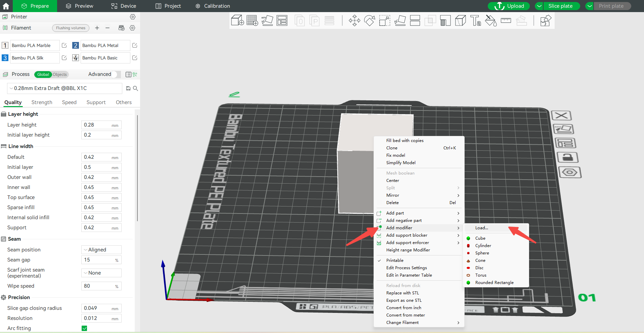Click the Arrange all objects toolbar icon

pos(282,20)
